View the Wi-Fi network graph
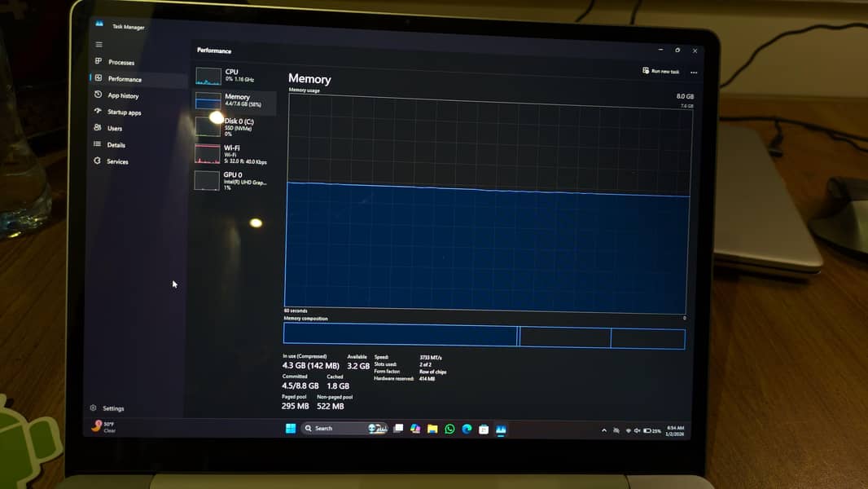868x489 pixels. [234, 154]
